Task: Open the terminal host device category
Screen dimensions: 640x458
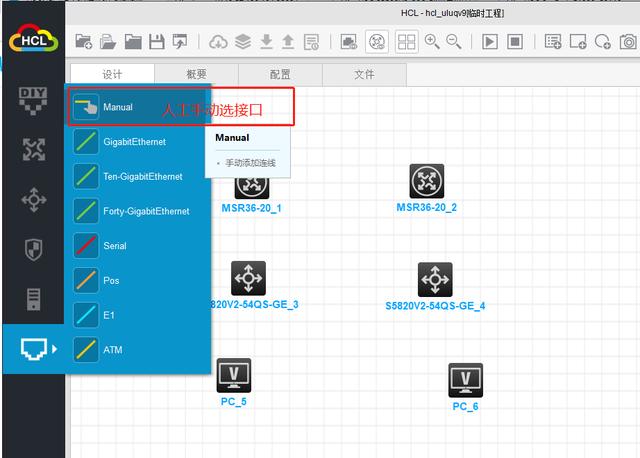Action: point(33,299)
